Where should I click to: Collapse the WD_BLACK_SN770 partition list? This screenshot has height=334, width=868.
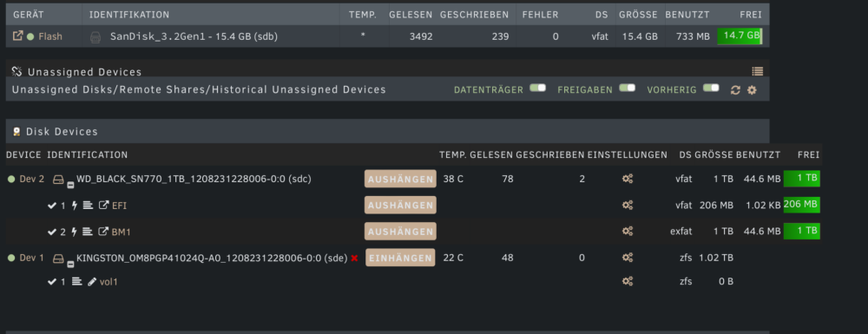(x=70, y=185)
